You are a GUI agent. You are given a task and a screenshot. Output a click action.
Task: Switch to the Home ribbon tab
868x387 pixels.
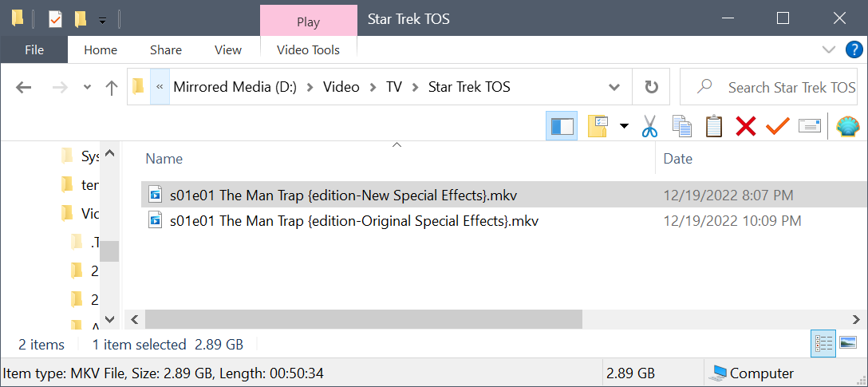coord(101,49)
